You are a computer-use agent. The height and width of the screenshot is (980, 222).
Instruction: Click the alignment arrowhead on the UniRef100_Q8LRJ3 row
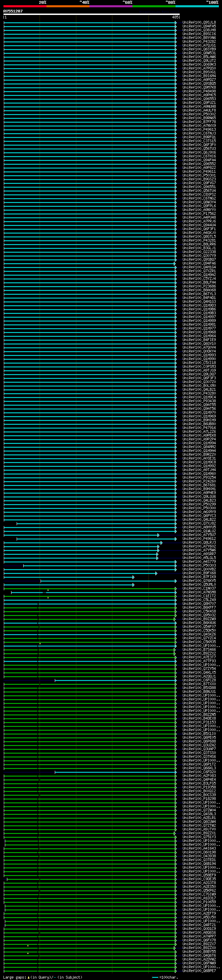click(161, 543)
